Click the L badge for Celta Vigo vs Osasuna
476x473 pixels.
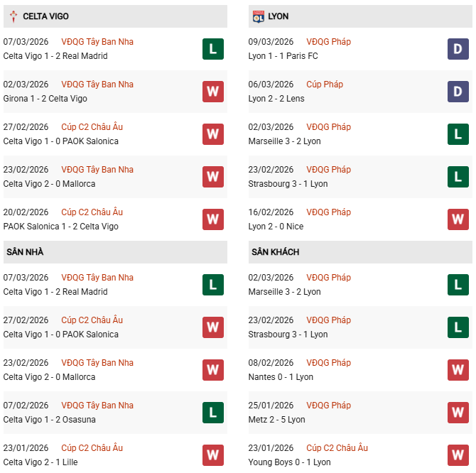213,413
